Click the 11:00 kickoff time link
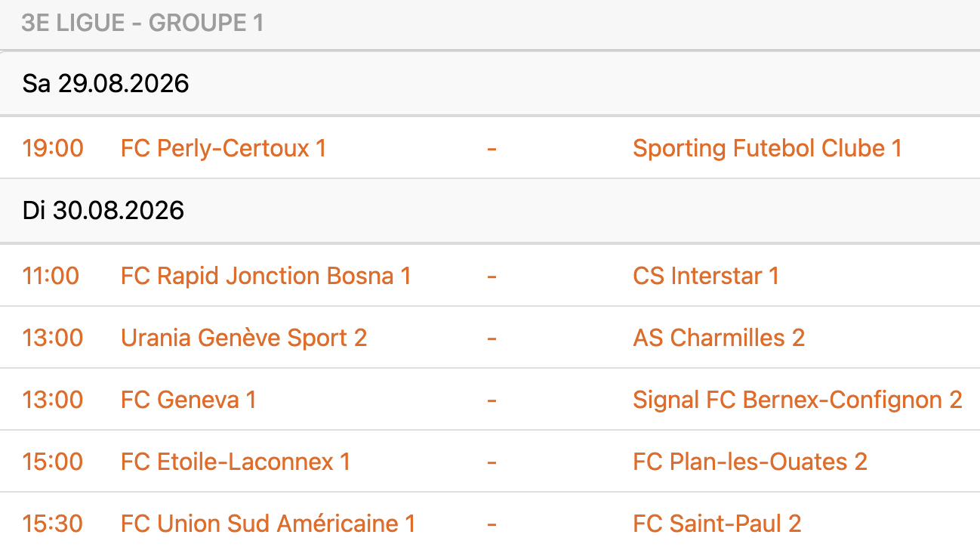980x547 pixels. (51, 276)
